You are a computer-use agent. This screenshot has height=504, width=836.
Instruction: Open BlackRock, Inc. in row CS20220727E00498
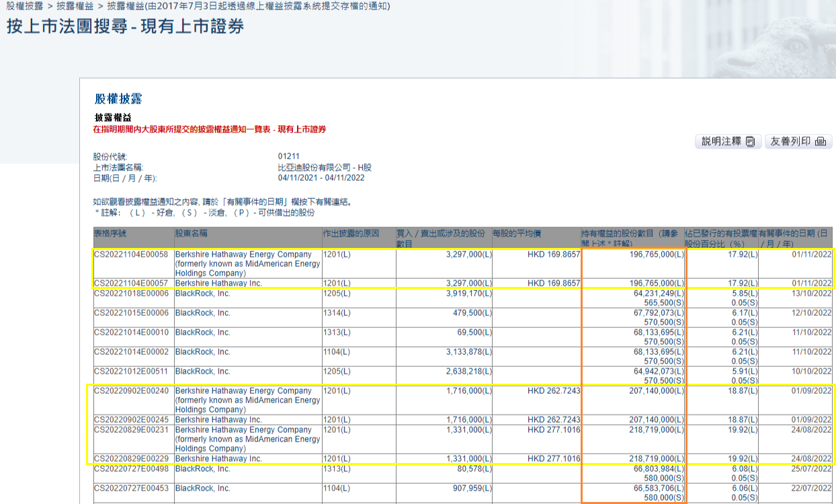tap(202, 469)
